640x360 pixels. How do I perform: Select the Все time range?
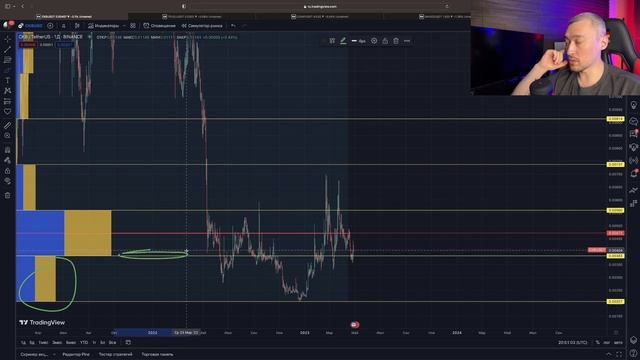[112, 342]
